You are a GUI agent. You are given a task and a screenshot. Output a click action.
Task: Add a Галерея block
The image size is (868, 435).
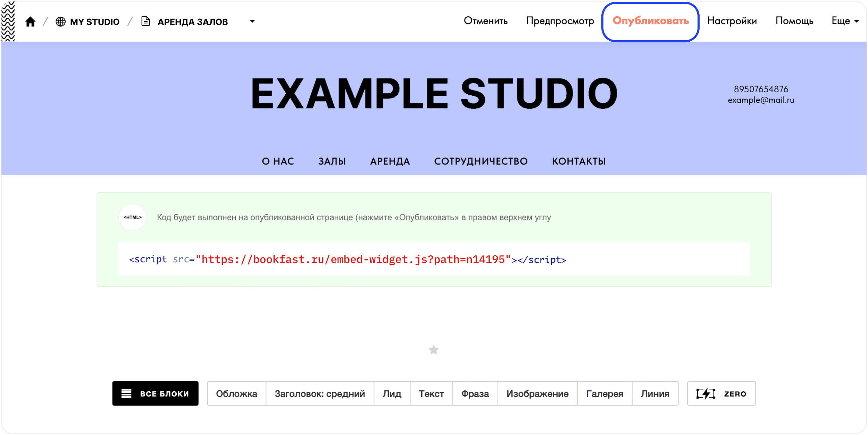point(604,394)
